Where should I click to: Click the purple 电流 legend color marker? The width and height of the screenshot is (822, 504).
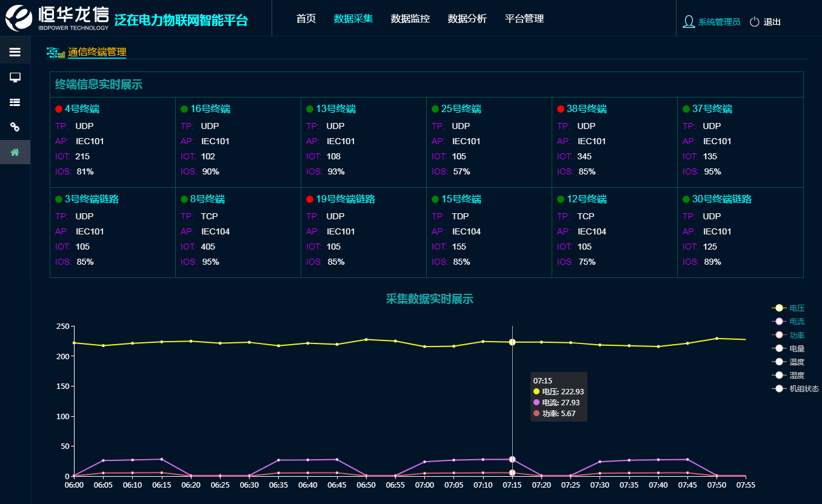[x=780, y=321]
